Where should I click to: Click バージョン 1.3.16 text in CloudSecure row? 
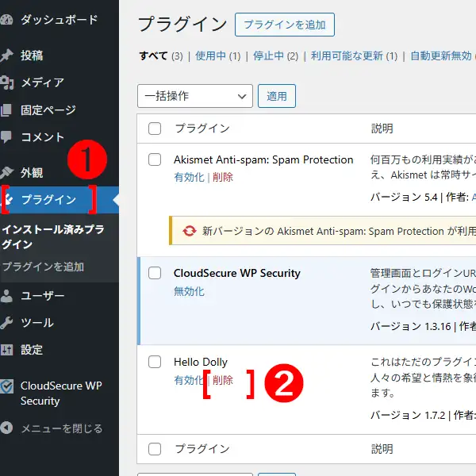[x=411, y=326]
